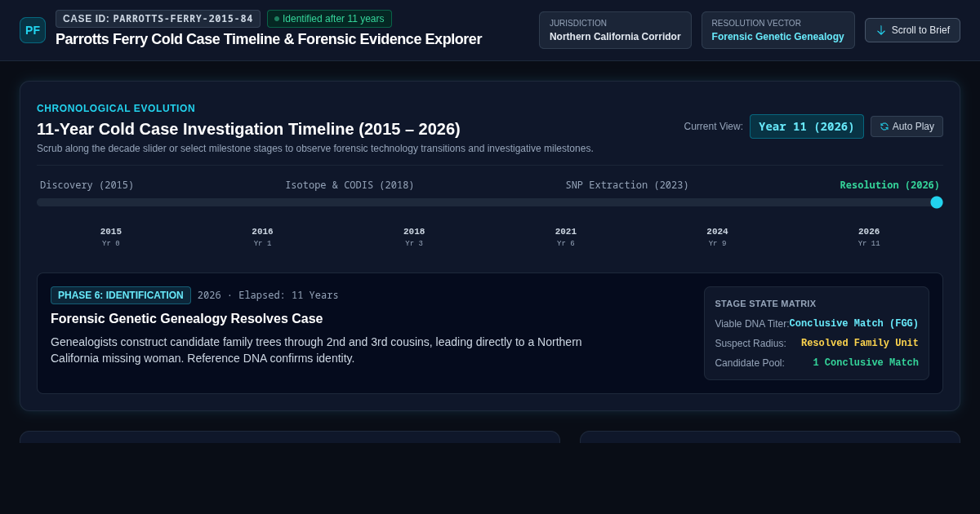Viewport: 980px width, 514px height.
Task: Start Auto Play of the timeline
Action: [x=906, y=126]
